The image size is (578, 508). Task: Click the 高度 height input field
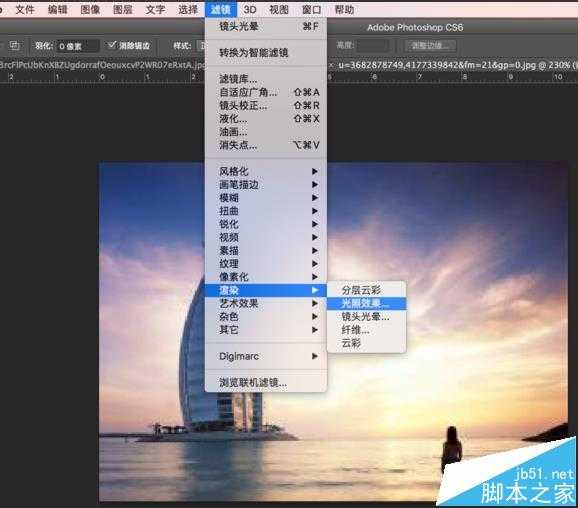tap(373, 46)
